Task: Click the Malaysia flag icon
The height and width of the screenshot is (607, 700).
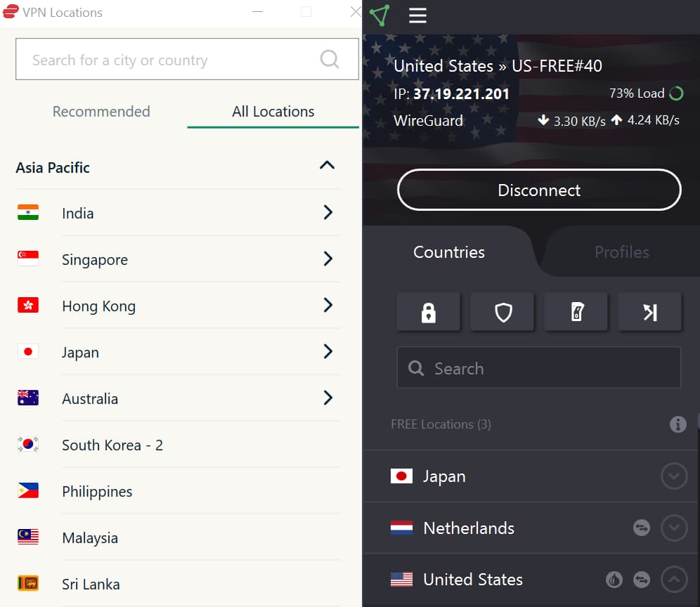Action: click(x=28, y=537)
